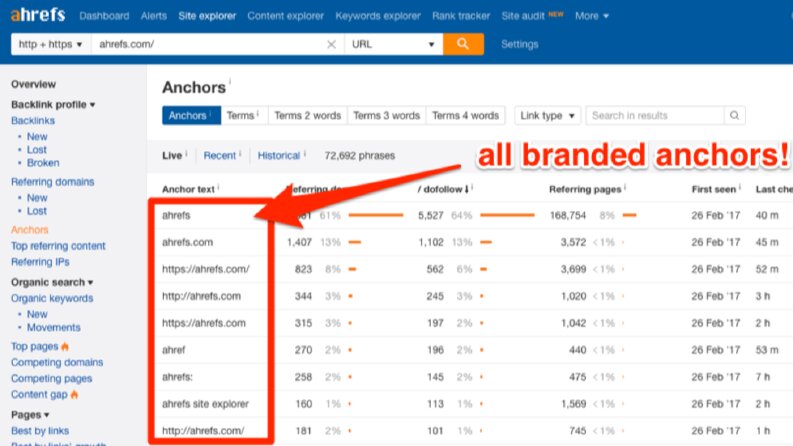Image resolution: width=793 pixels, height=446 pixels.
Task: Click the dofollow sort arrow in column header
Action: (x=466, y=189)
